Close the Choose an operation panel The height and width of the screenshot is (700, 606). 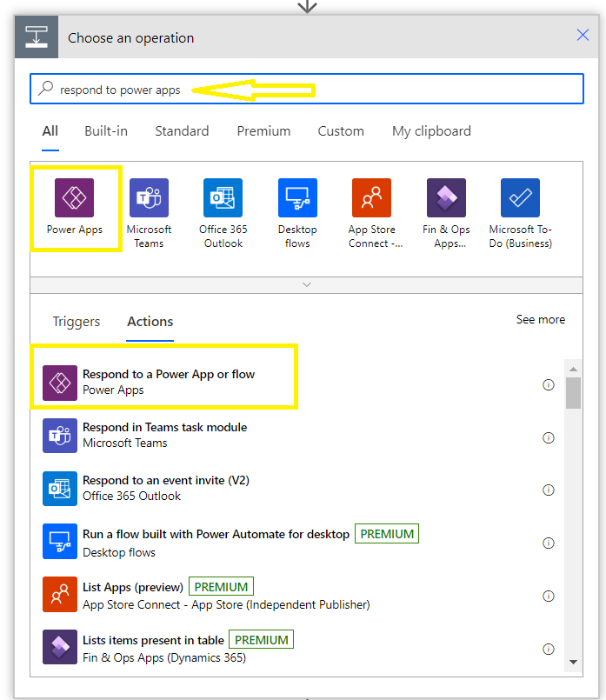point(583,36)
